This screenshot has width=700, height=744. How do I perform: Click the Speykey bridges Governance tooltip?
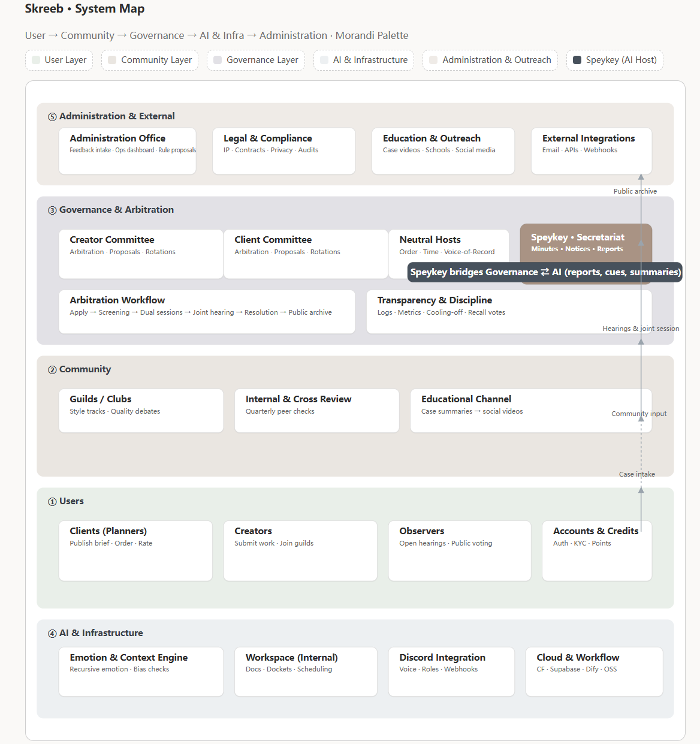pyautogui.click(x=545, y=272)
